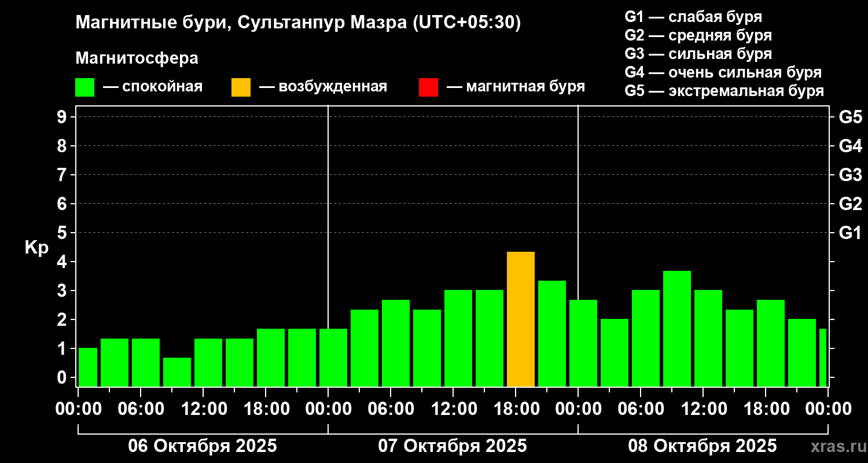
Task: Click the shortest green bar on 06 October
Action: [x=176, y=372]
